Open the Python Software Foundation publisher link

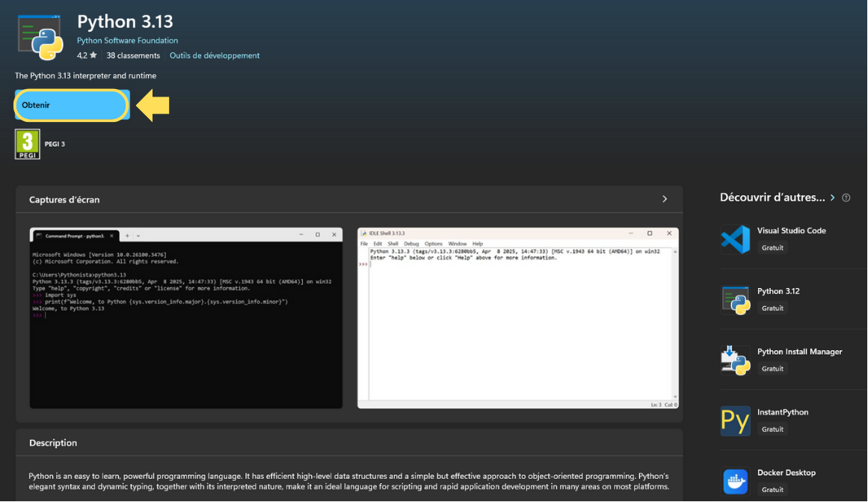coord(127,40)
